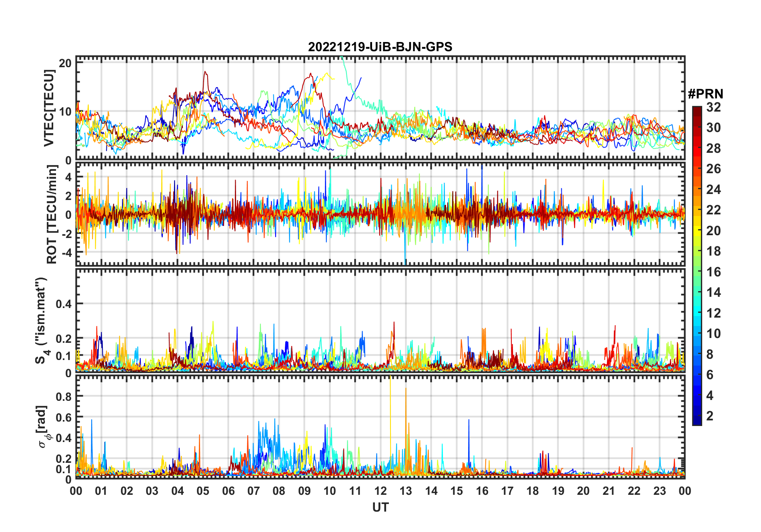Click x-axis tick label 18
The height and width of the screenshot is (532, 761).
[x=533, y=491]
